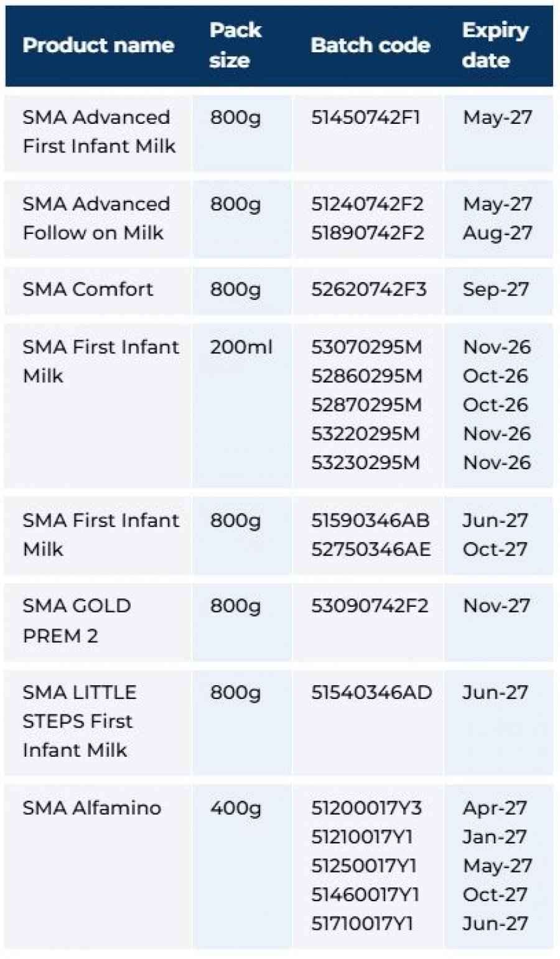The height and width of the screenshot is (959, 560).
Task: Click the Product name column header
Action: pyautogui.click(x=98, y=45)
